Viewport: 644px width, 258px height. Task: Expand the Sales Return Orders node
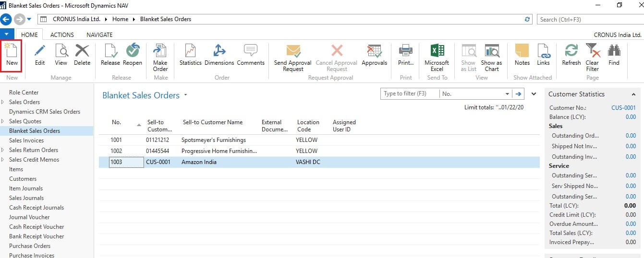pos(3,150)
